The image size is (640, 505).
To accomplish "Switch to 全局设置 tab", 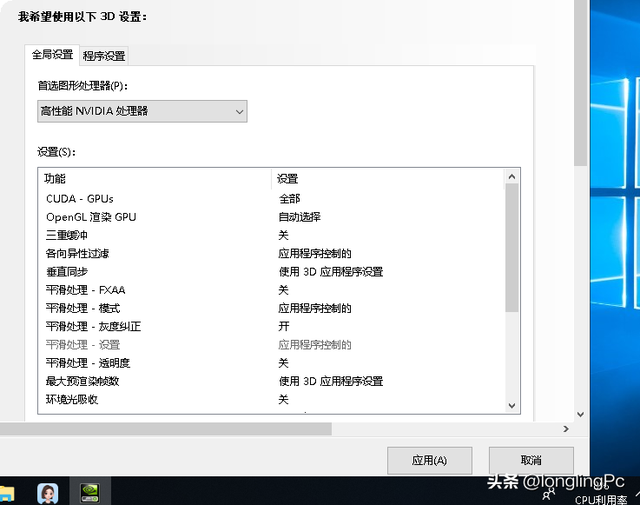I will pyautogui.click(x=52, y=54).
